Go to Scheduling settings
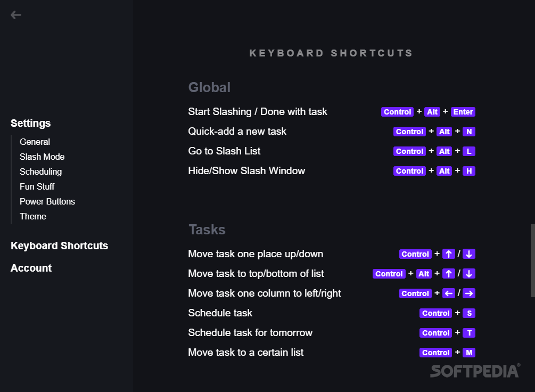Screen dimensions: 535x392 click(x=40, y=171)
